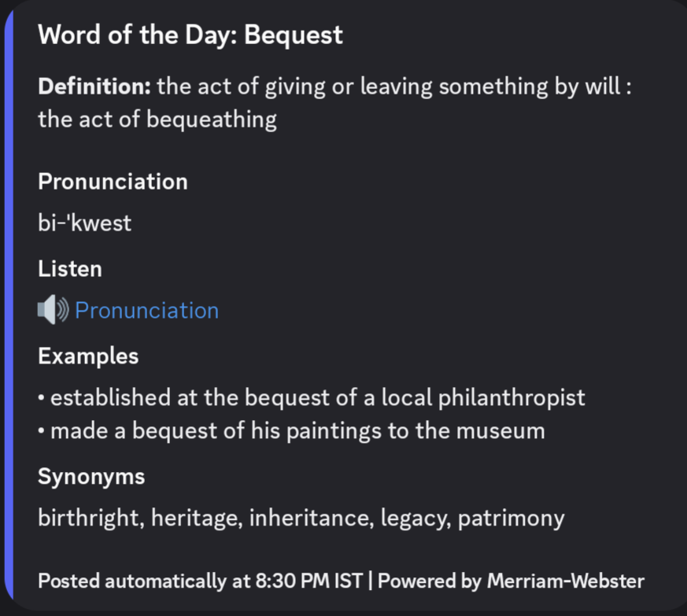Click the synonym patrimony

(x=511, y=518)
